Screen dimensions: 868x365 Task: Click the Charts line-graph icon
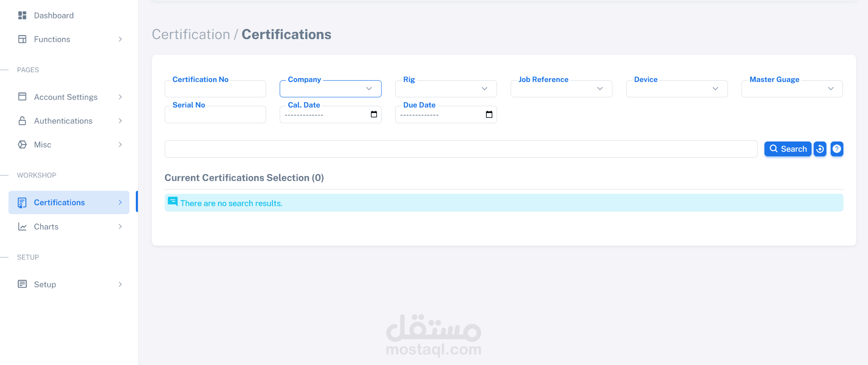point(22,226)
